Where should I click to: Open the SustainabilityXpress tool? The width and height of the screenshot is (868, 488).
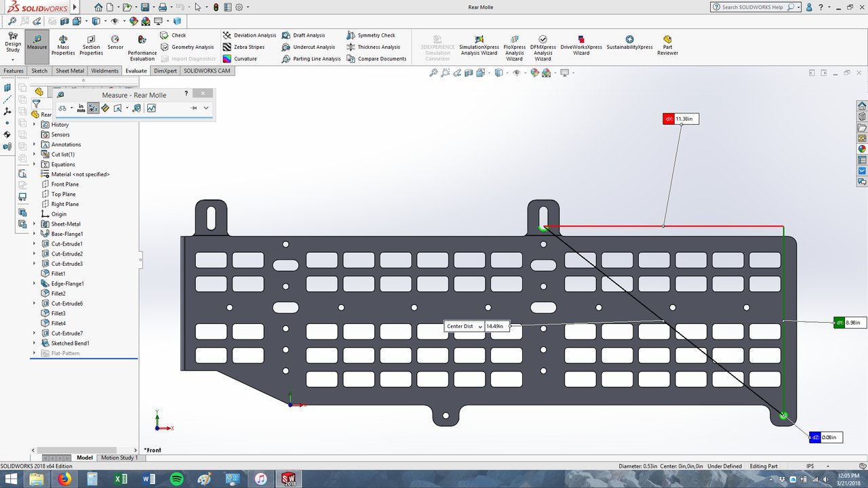(629, 43)
